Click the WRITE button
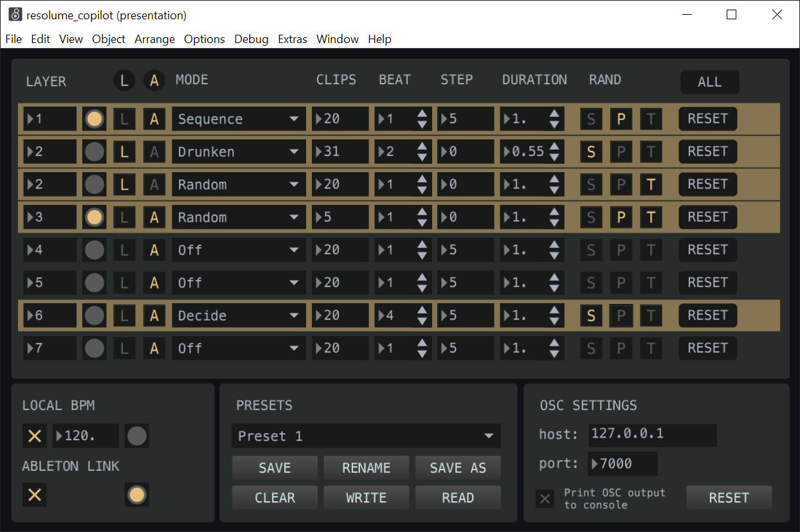The image size is (800, 532). tap(366, 498)
